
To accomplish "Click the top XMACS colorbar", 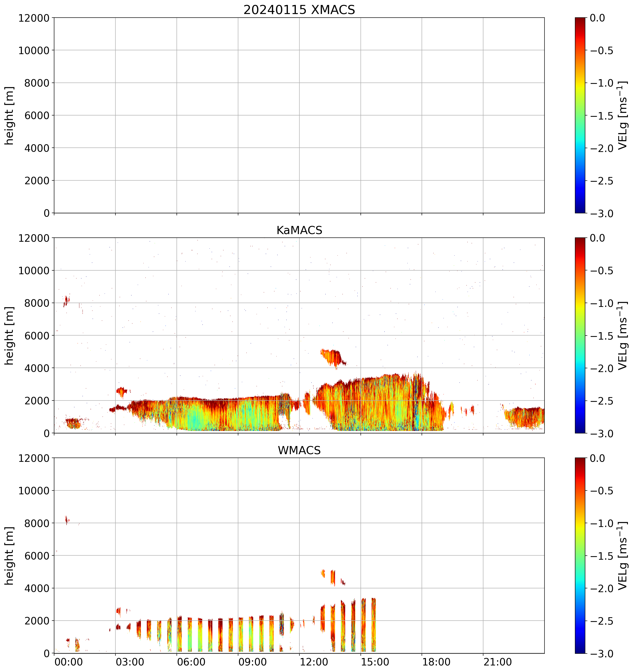I will pyautogui.click(x=580, y=115).
